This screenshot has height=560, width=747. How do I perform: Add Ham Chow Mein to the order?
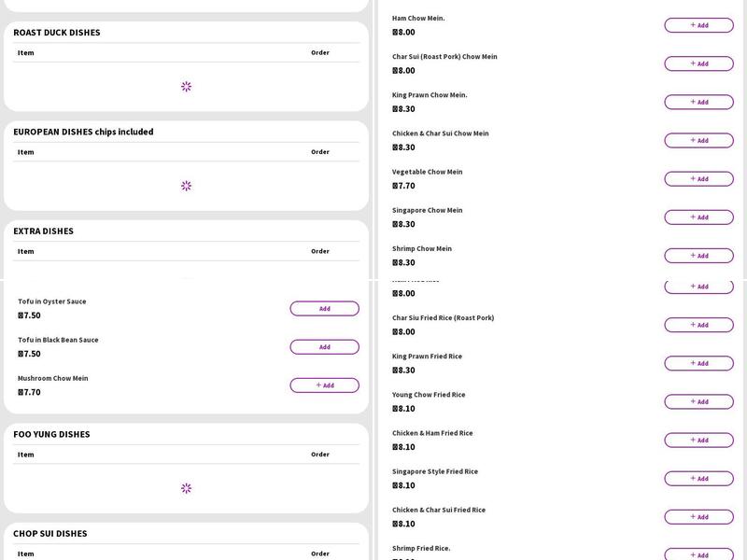pos(698,25)
